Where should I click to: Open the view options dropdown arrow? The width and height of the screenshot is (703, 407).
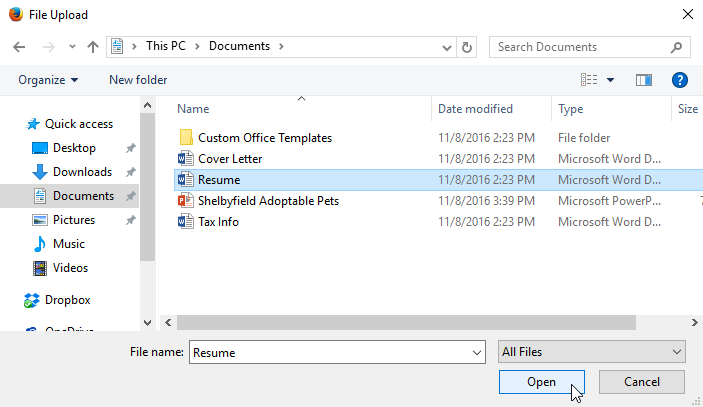[610, 80]
